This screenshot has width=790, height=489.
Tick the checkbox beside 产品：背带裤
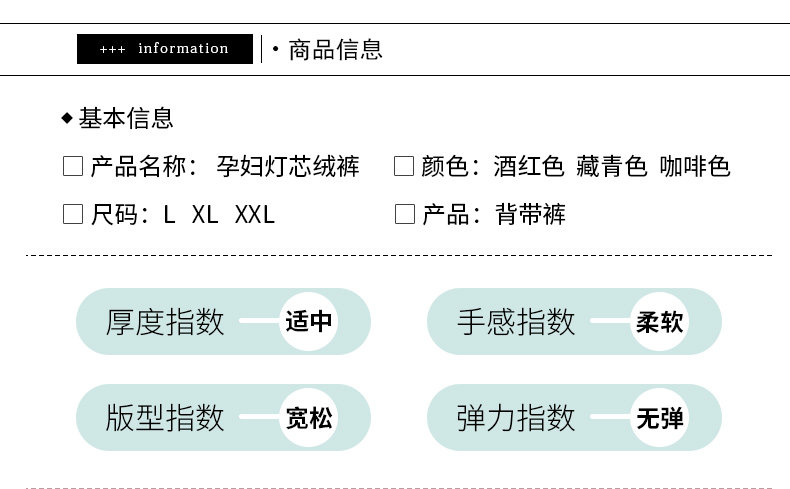(x=404, y=214)
